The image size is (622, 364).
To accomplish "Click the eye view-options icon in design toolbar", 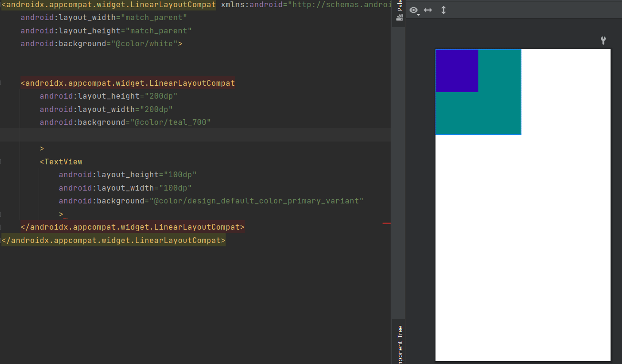I will 413,10.
